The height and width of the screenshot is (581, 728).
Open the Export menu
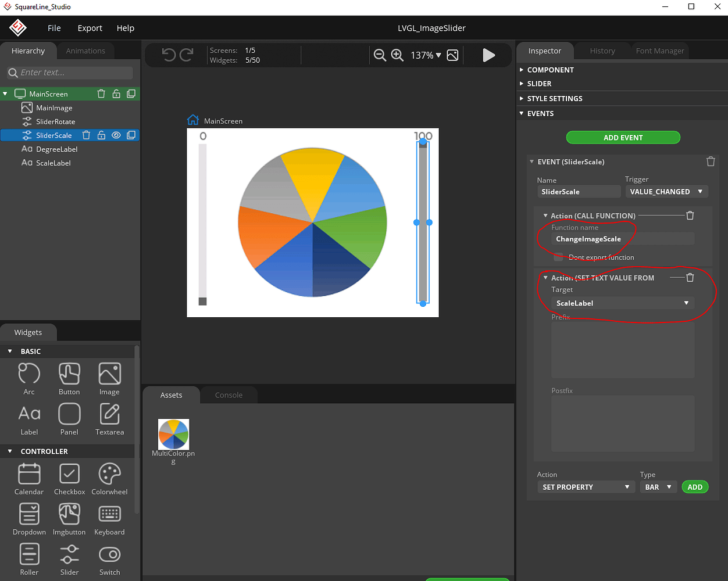[x=90, y=28]
